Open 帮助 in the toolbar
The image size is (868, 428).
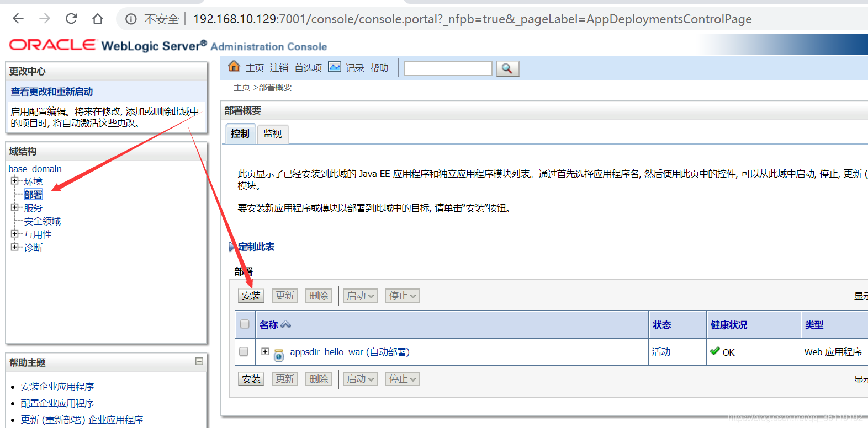coord(379,68)
